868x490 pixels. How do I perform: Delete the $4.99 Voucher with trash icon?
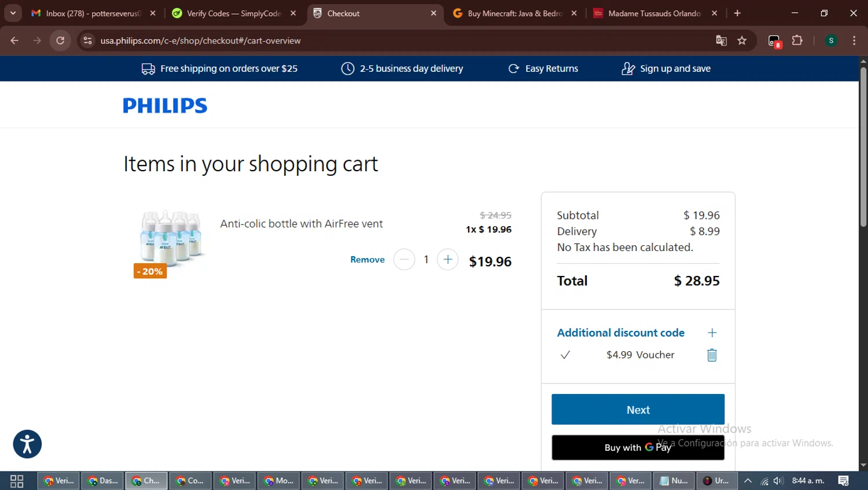coord(712,355)
